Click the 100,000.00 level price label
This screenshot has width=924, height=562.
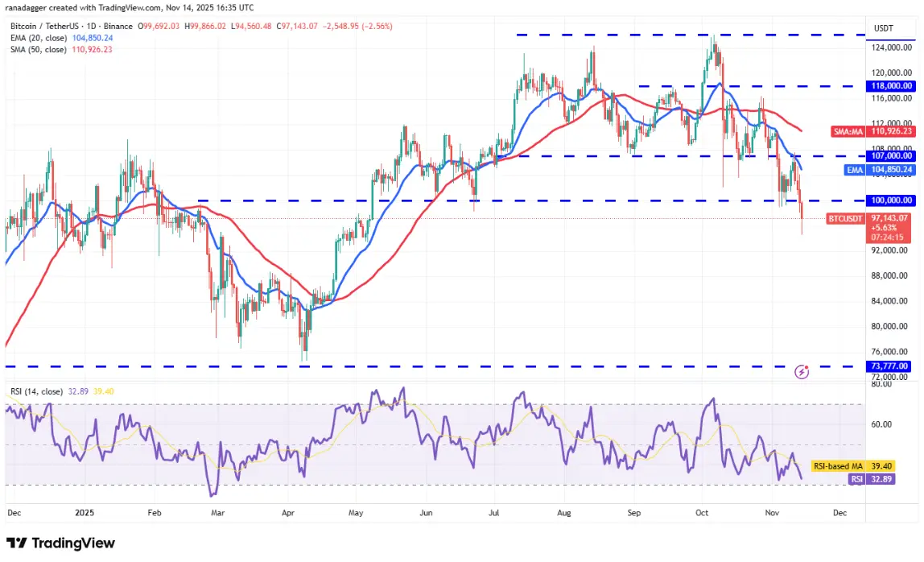(891, 200)
